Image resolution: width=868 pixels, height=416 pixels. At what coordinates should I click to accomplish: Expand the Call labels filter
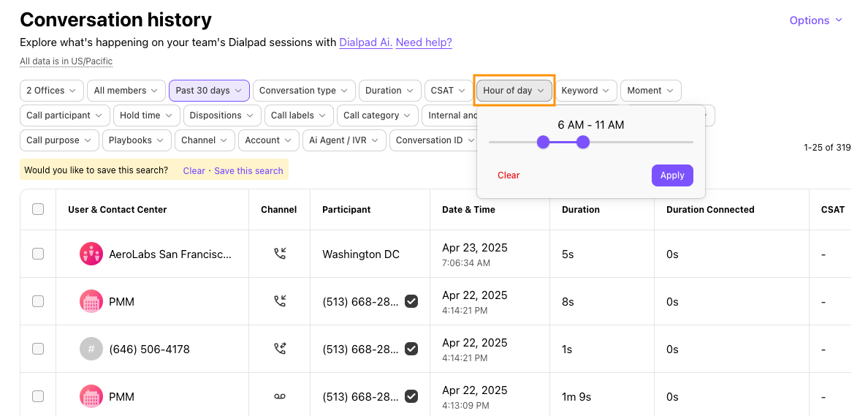click(299, 116)
